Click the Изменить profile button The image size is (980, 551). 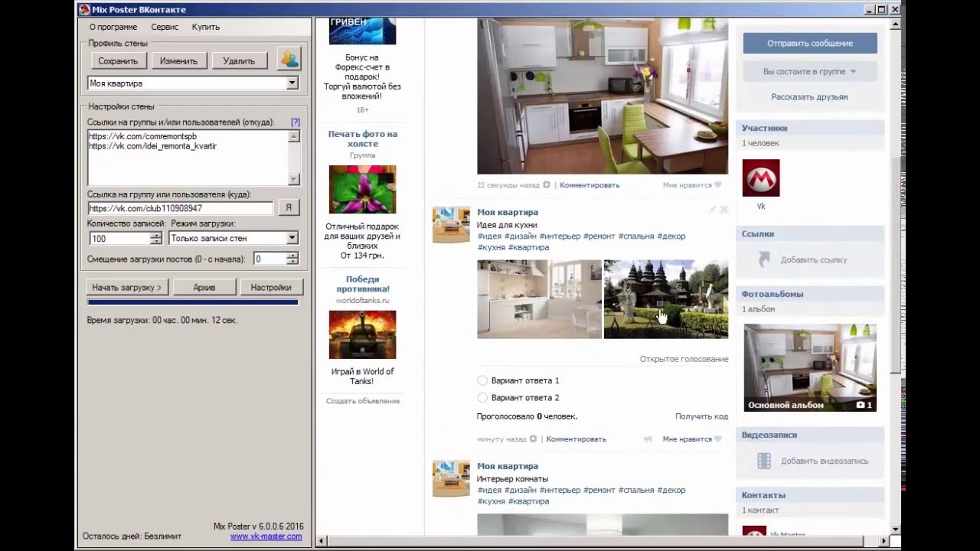click(179, 60)
